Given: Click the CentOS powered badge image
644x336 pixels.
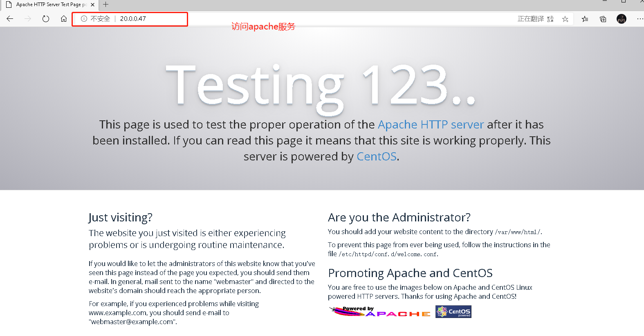Looking at the screenshot, I should coord(453,312).
